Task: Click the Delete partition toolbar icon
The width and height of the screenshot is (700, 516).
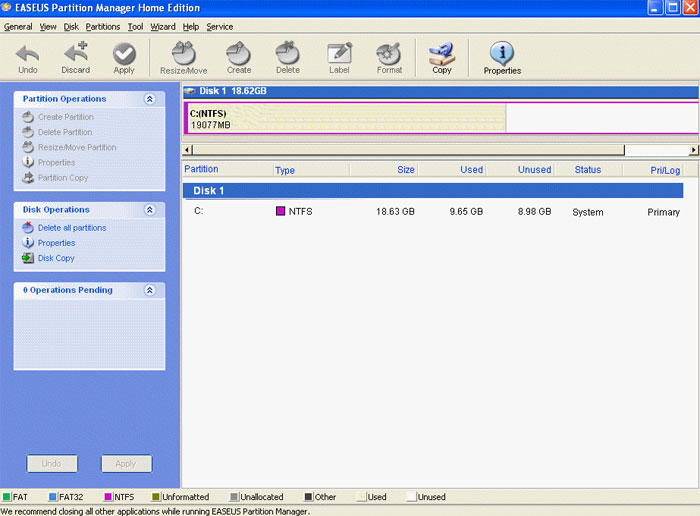Action: tap(288, 54)
